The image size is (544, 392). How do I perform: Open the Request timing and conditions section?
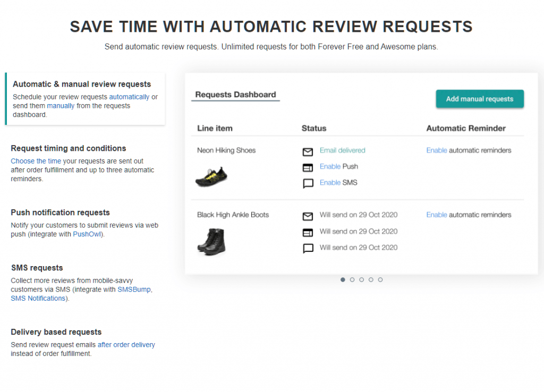pyautogui.click(x=69, y=148)
